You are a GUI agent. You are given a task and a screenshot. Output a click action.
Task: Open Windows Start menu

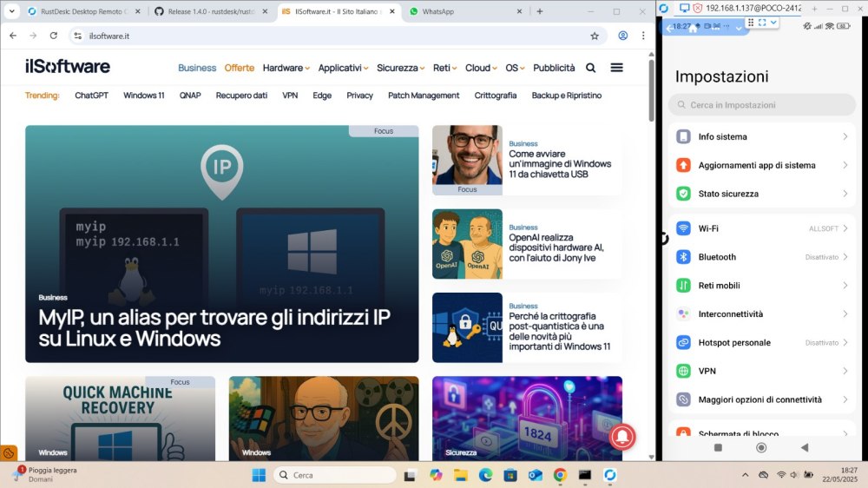click(x=259, y=475)
